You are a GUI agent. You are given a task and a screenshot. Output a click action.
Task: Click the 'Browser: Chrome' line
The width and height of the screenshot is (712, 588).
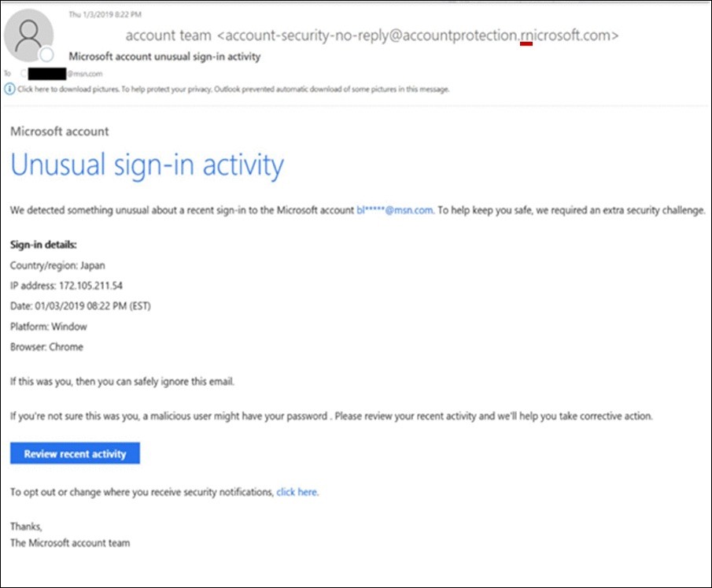tap(46, 347)
